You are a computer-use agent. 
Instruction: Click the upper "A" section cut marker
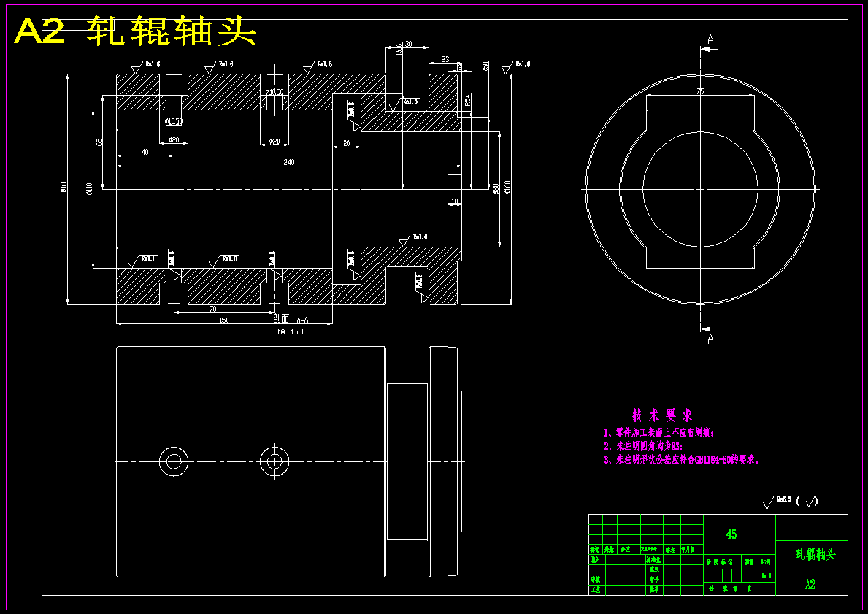click(x=711, y=39)
